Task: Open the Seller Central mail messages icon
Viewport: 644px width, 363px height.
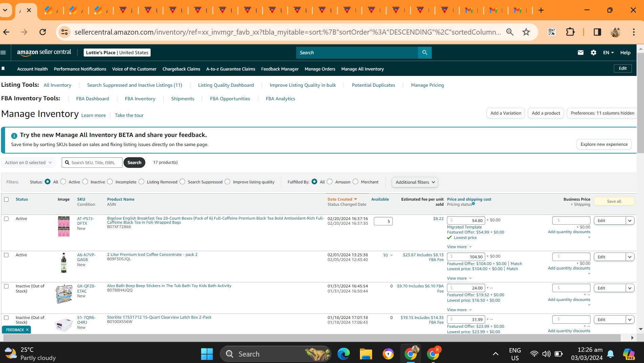Action: click(580, 53)
